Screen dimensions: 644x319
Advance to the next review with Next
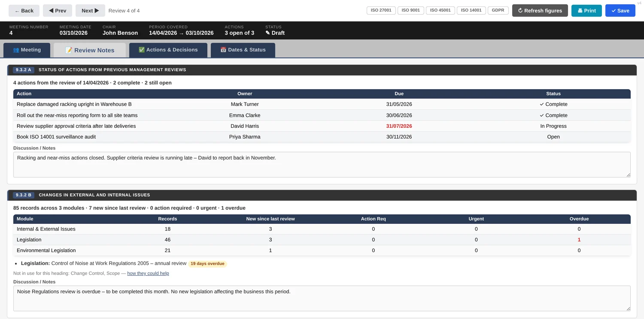point(90,11)
